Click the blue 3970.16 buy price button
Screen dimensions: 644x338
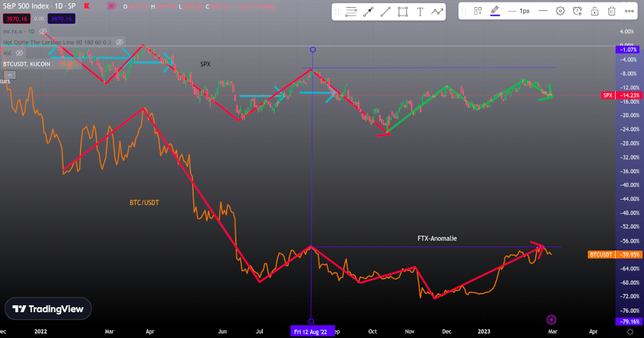click(x=62, y=19)
